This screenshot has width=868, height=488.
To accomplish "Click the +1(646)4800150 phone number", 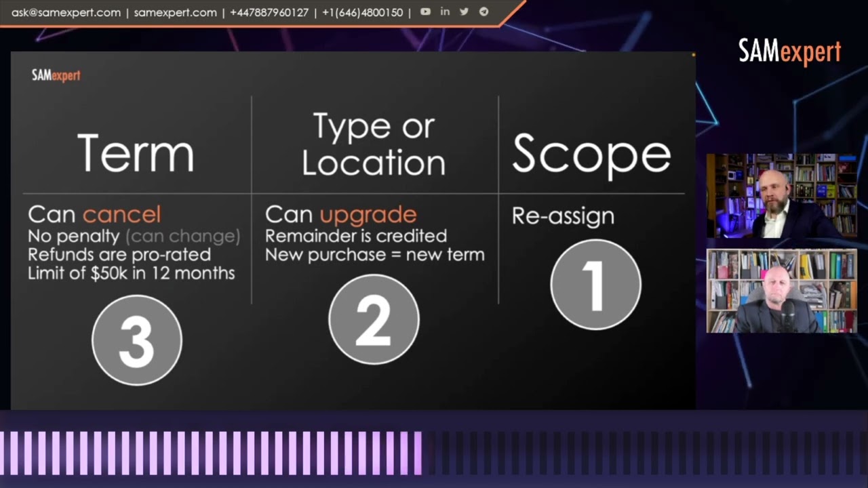I will pos(362,12).
